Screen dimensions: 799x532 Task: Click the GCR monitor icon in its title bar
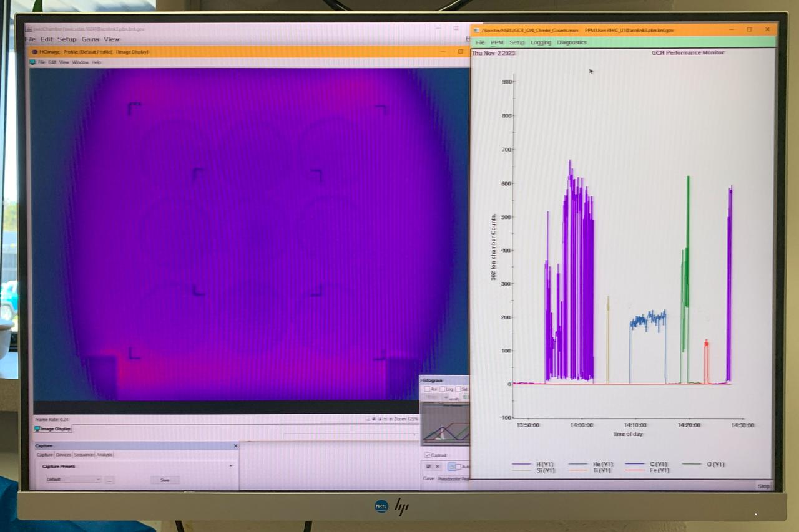[476, 29]
